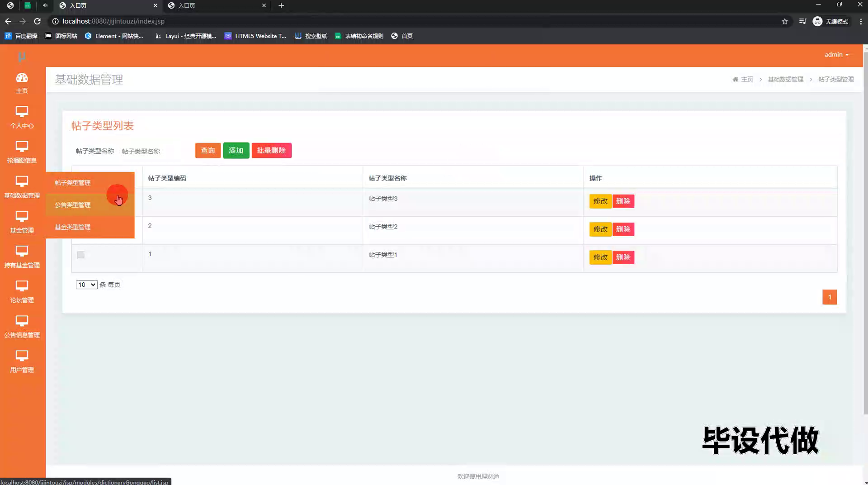
Task: Open a new browser tab
Action: click(x=281, y=5)
